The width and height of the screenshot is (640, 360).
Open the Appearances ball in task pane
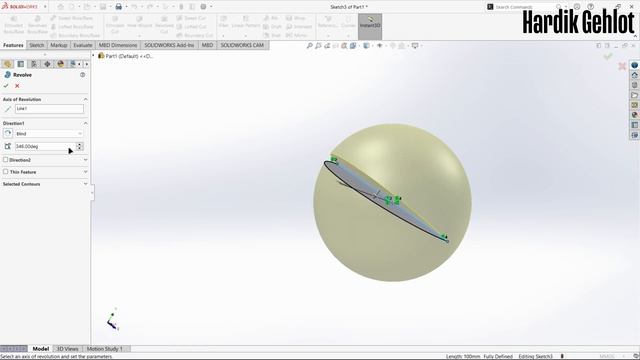634,115
